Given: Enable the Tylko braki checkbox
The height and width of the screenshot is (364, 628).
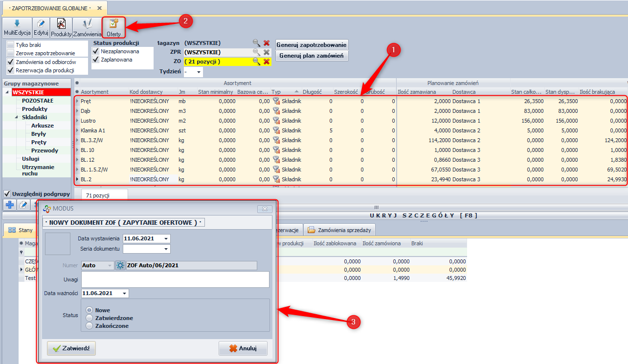Looking at the screenshot, I should [10, 45].
